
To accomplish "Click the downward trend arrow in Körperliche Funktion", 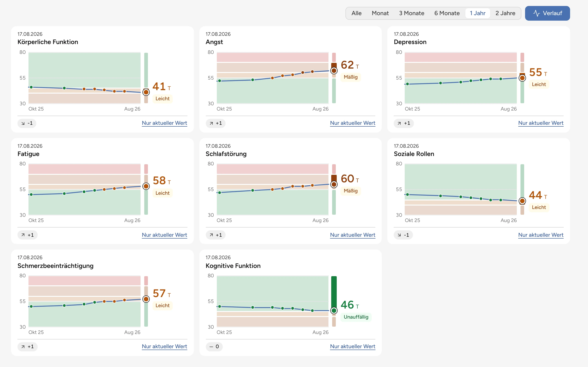I will tap(23, 123).
